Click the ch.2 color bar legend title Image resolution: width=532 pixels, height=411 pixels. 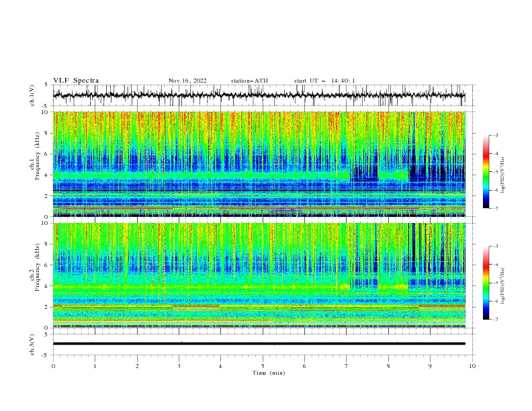tap(502, 285)
